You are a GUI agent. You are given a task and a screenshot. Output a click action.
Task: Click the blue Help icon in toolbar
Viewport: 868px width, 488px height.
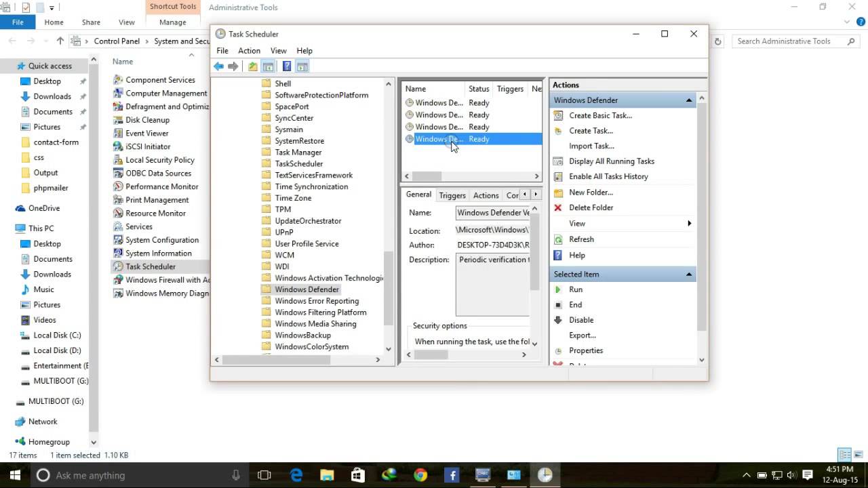287,66
